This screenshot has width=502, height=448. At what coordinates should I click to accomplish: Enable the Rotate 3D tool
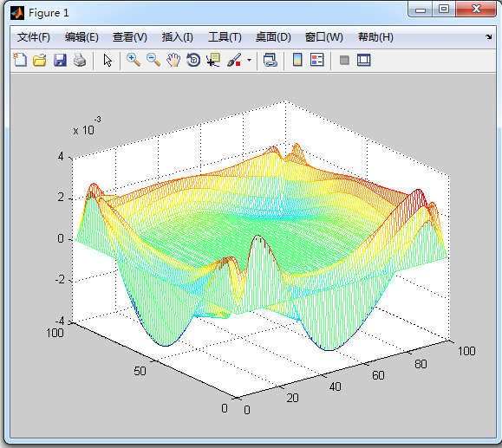193,60
